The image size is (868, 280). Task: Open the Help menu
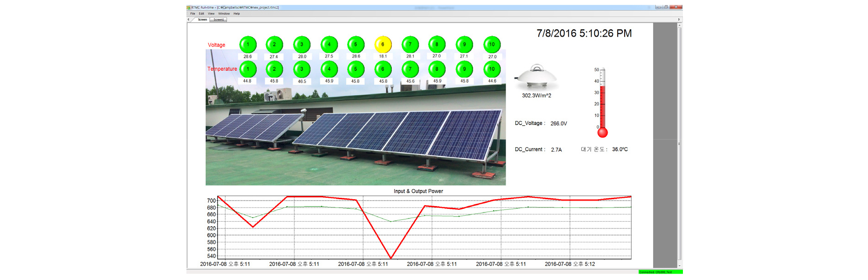237,14
